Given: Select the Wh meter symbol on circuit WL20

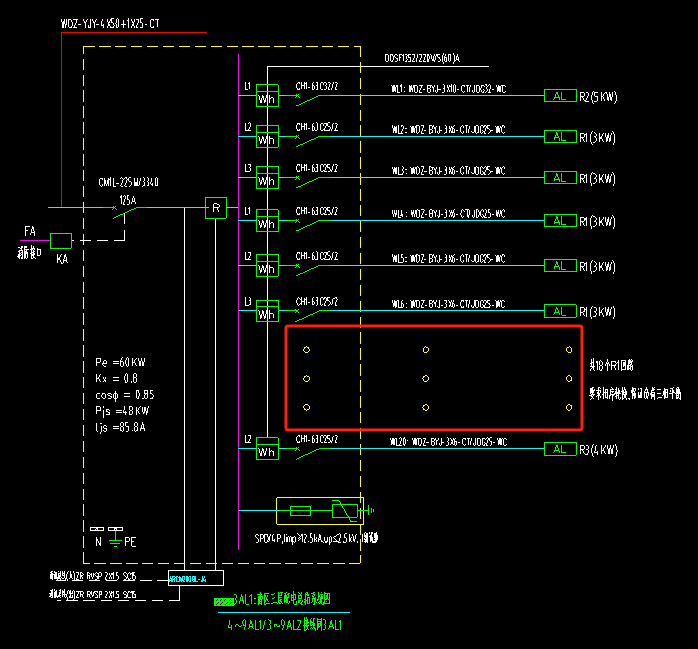Looking at the screenshot, I should 268,448.
